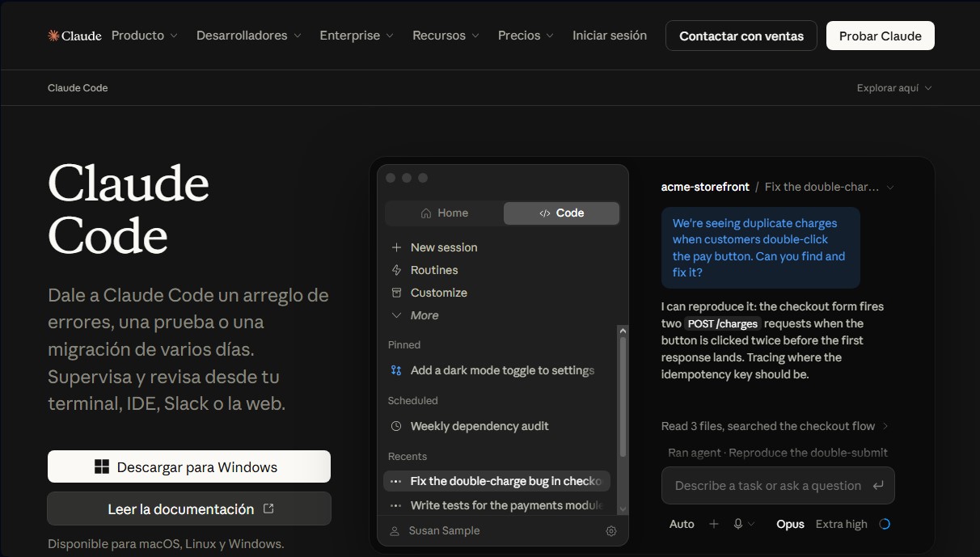The height and width of the screenshot is (557, 980).
Task: Click Susan Sample user name
Action: (444, 531)
